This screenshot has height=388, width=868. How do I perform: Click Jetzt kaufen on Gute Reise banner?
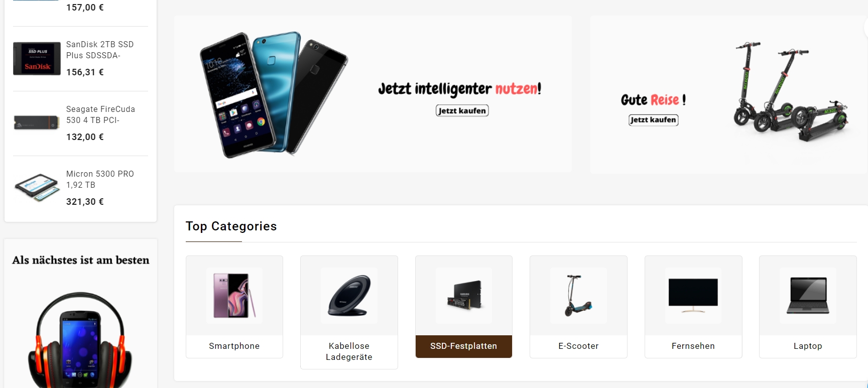coord(653,119)
